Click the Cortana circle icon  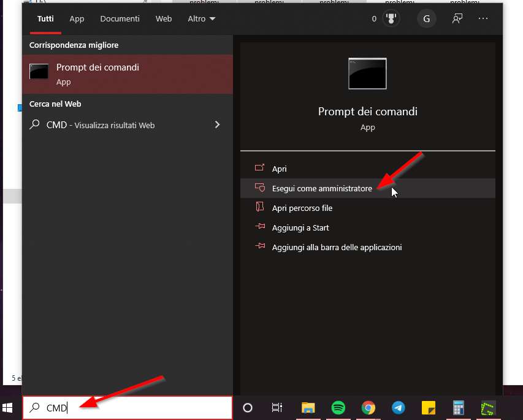pyautogui.click(x=248, y=408)
